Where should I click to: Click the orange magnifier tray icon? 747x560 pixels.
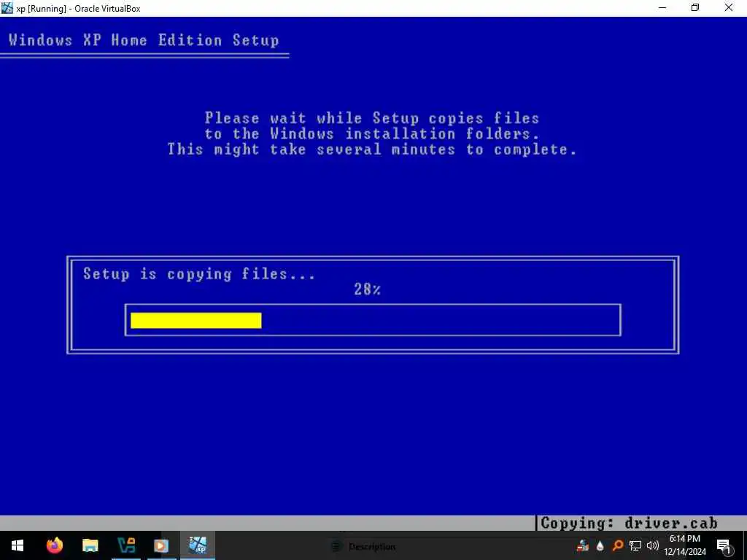click(618, 545)
